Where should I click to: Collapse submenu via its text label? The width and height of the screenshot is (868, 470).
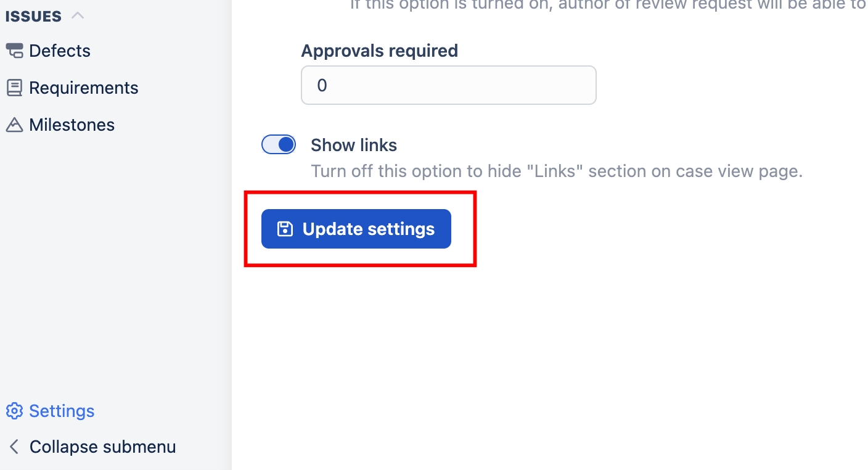pyautogui.click(x=102, y=447)
